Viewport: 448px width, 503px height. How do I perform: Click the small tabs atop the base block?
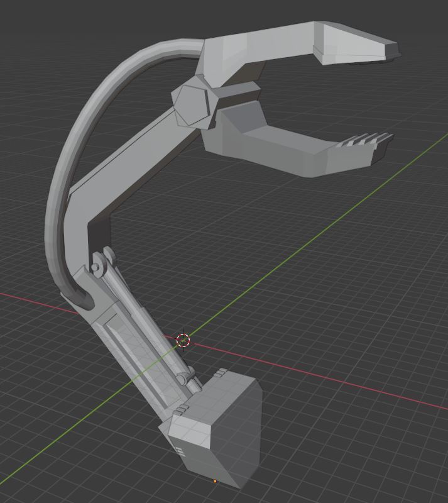(220, 373)
